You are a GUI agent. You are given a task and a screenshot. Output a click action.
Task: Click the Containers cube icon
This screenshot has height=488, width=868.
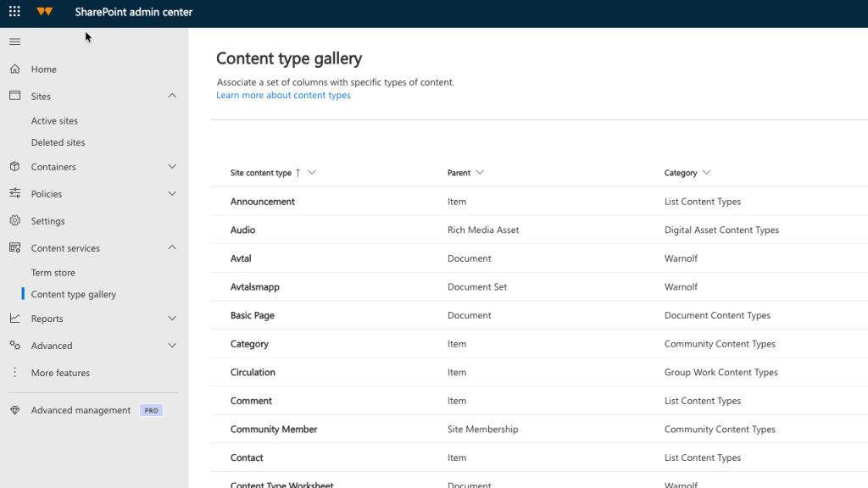point(14,166)
